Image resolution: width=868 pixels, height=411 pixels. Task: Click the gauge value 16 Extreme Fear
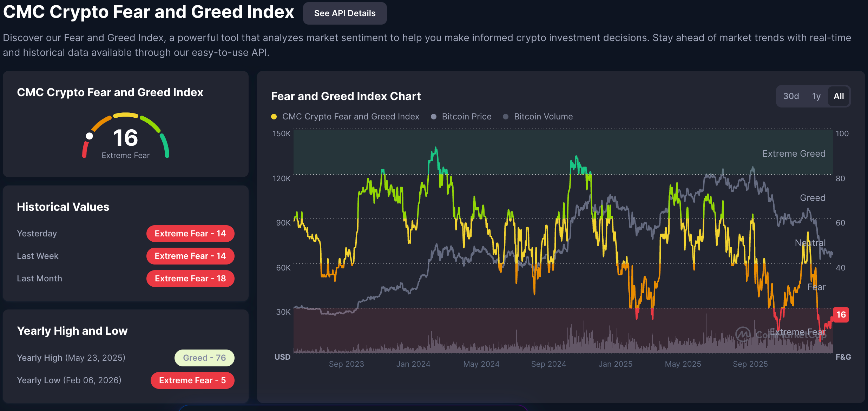coord(125,138)
